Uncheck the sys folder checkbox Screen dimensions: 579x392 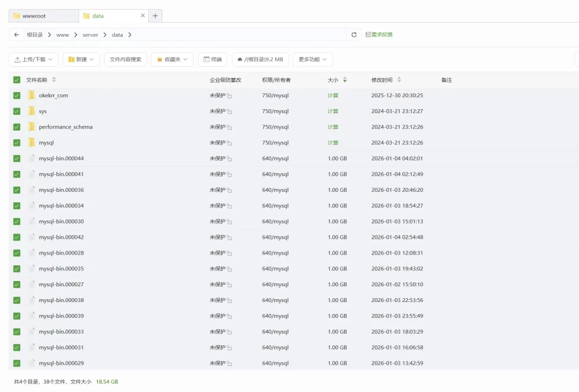(17, 111)
